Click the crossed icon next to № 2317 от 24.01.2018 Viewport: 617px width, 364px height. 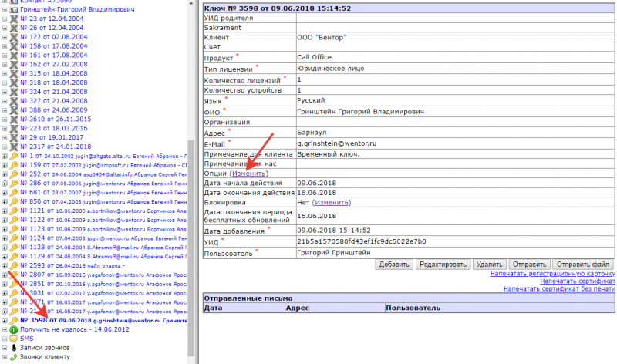tap(14, 147)
